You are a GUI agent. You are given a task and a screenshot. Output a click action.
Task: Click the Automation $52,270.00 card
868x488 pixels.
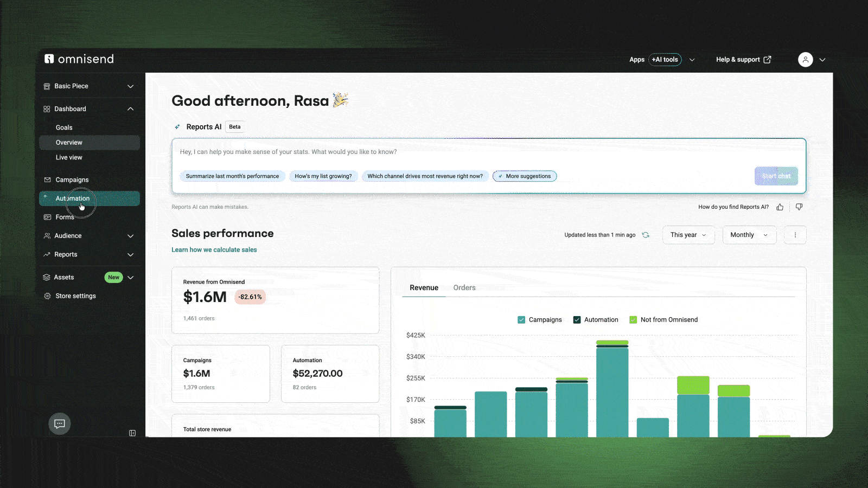tap(330, 374)
